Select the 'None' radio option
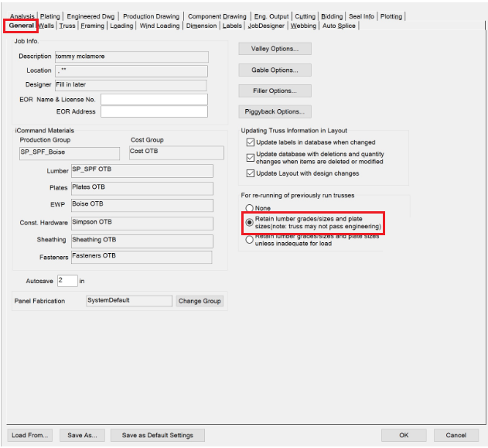 coord(249,209)
